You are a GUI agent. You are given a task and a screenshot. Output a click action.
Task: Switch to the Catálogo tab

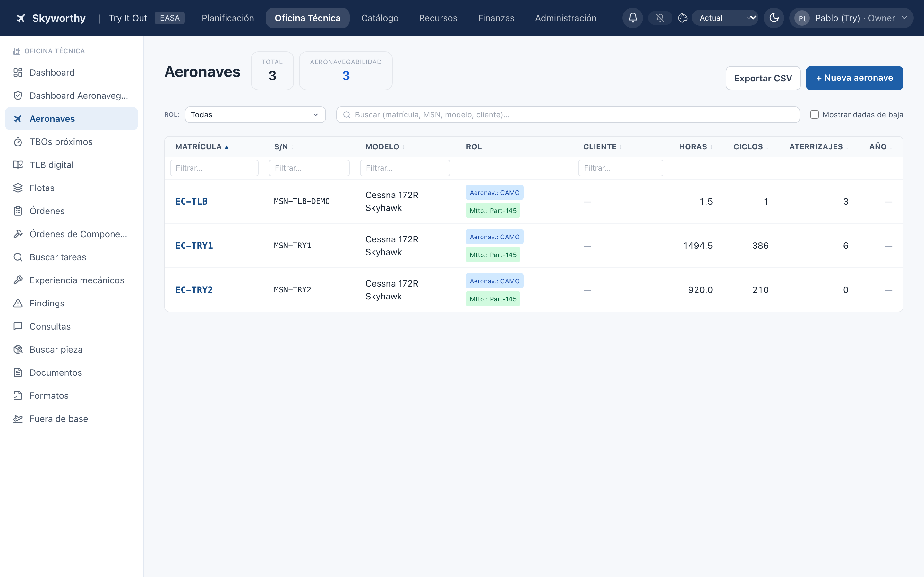coord(380,18)
